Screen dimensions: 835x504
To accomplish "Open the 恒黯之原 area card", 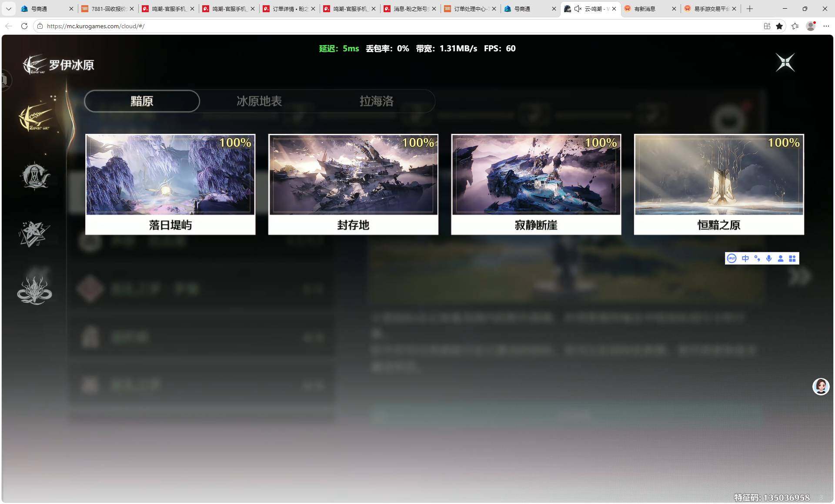I will pos(719,185).
